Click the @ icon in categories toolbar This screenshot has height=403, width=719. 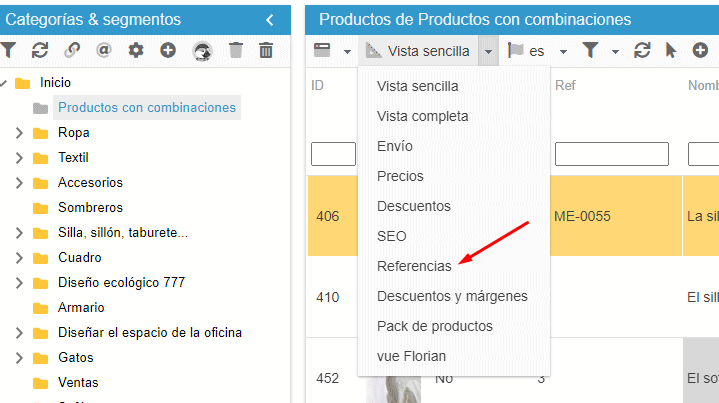[x=104, y=50]
